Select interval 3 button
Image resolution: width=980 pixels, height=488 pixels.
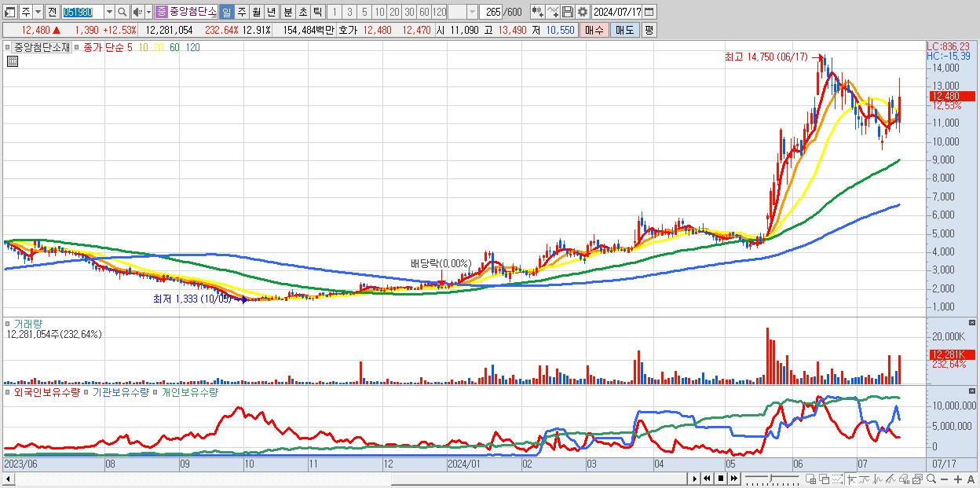coord(349,12)
